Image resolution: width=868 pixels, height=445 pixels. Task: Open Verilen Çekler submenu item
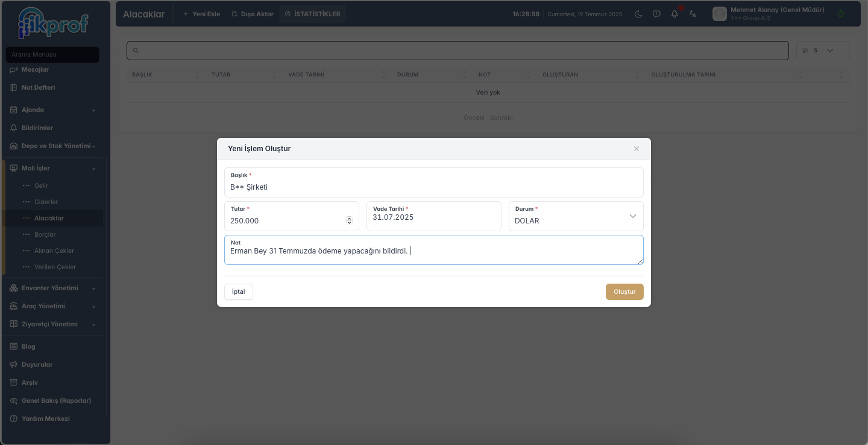point(55,267)
